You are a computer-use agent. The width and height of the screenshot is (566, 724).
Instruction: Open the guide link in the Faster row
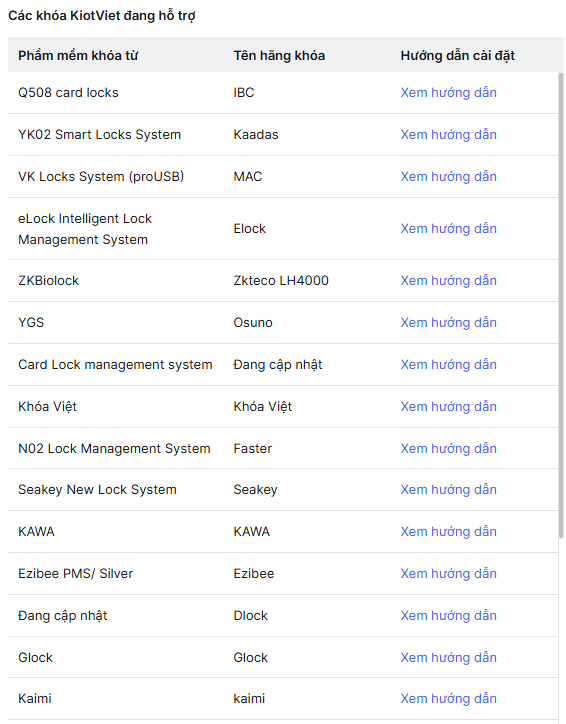click(x=448, y=449)
